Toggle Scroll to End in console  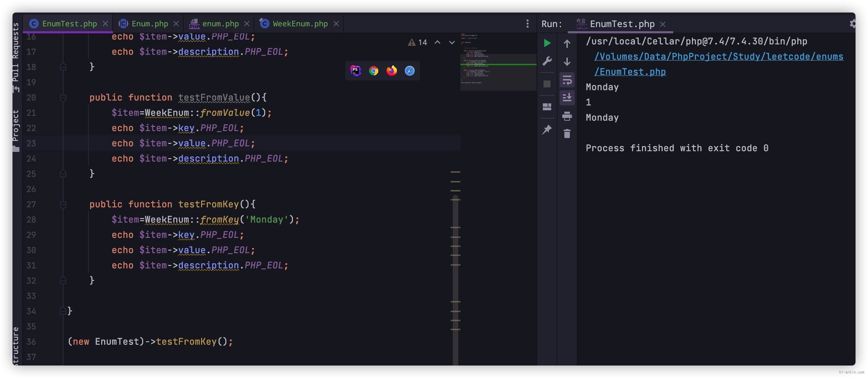[x=567, y=98]
